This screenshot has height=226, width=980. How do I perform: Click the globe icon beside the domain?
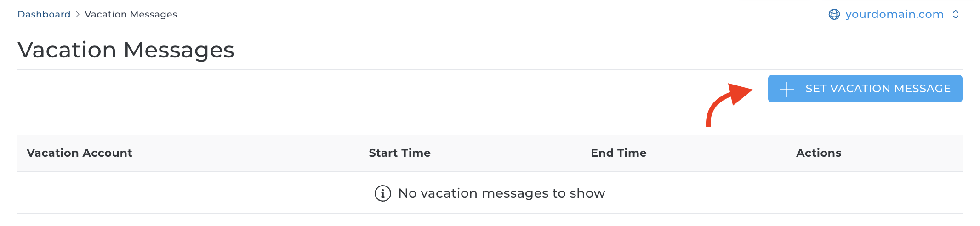834,14
